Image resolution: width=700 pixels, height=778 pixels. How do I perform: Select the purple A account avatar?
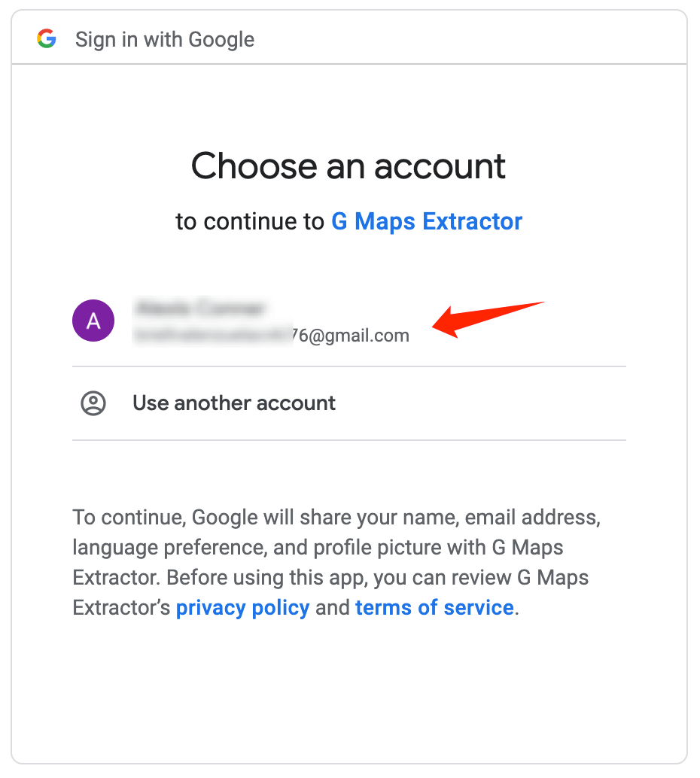point(93,321)
